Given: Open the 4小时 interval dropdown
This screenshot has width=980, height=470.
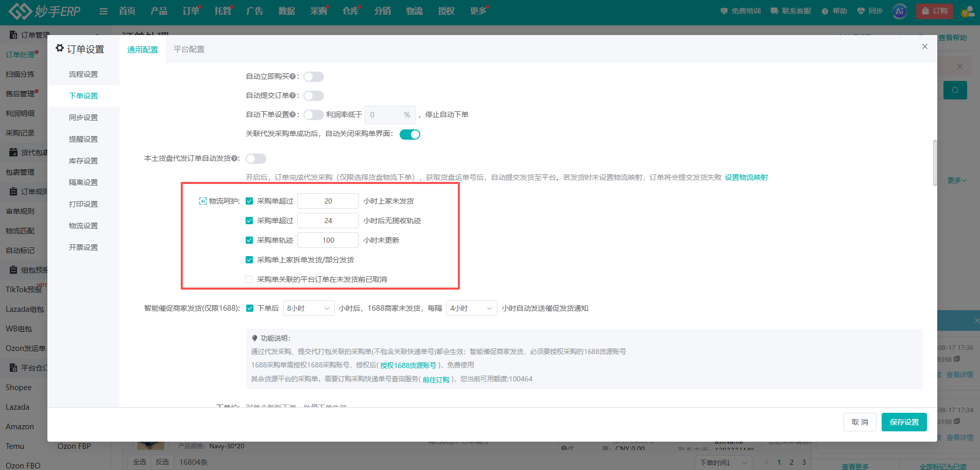Looking at the screenshot, I should coord(472,308).
